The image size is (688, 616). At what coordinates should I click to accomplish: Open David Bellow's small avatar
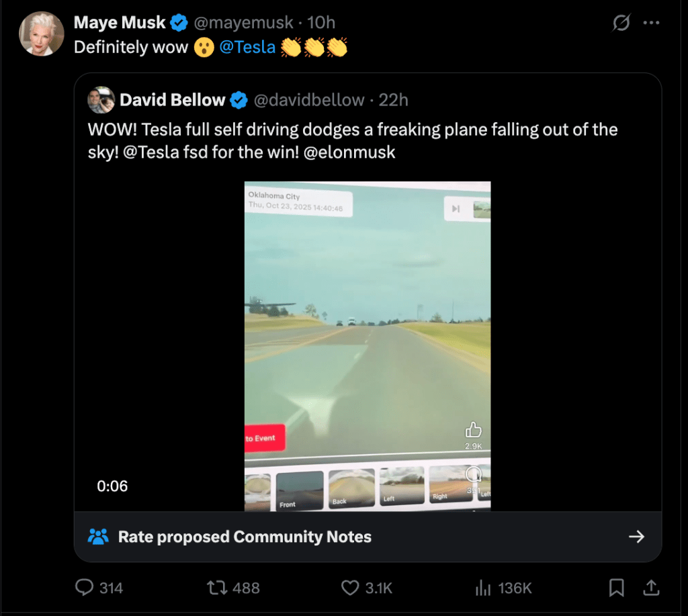pos(101,100)
